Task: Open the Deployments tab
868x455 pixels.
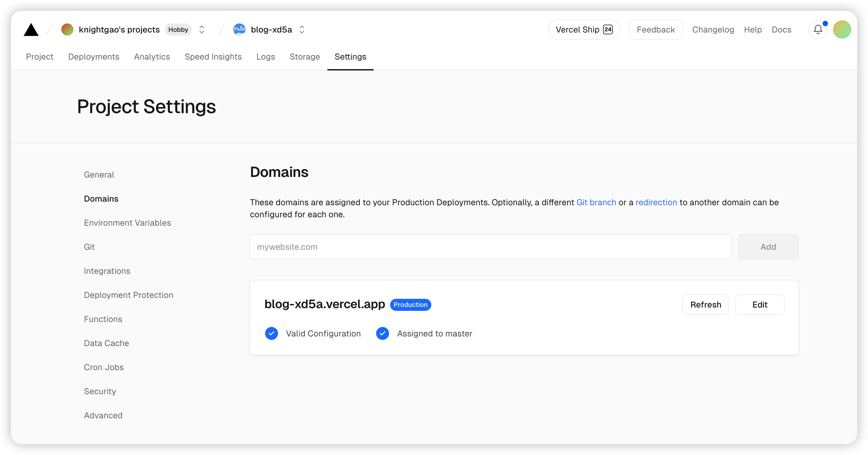Action: point(94,57)
